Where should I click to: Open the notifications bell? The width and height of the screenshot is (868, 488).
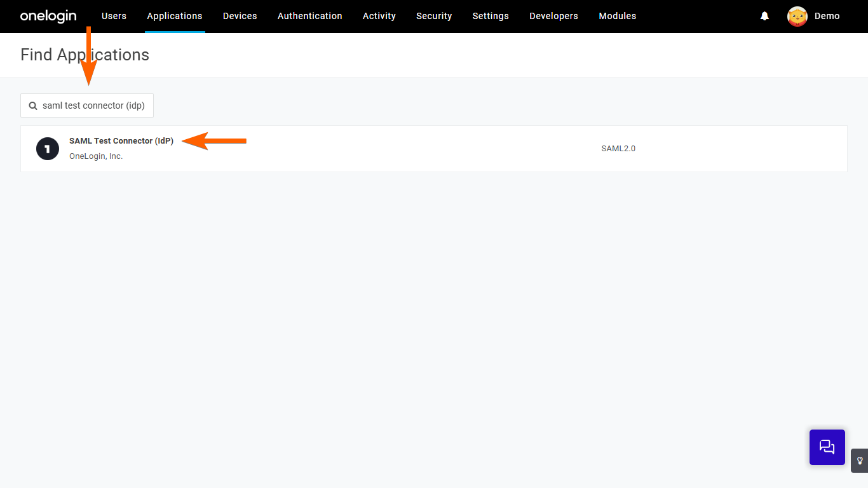764,16
